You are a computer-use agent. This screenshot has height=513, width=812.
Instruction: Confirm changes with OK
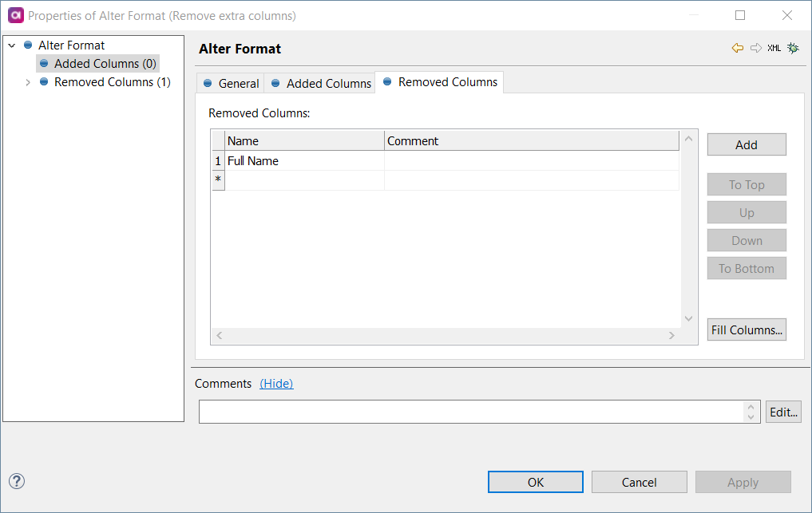(x=535, y=481)
